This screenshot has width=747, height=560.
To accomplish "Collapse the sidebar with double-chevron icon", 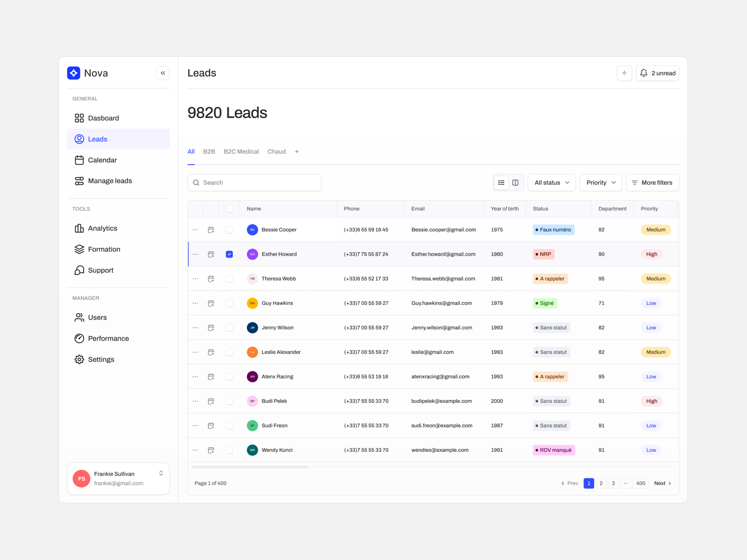I will 163,73.
